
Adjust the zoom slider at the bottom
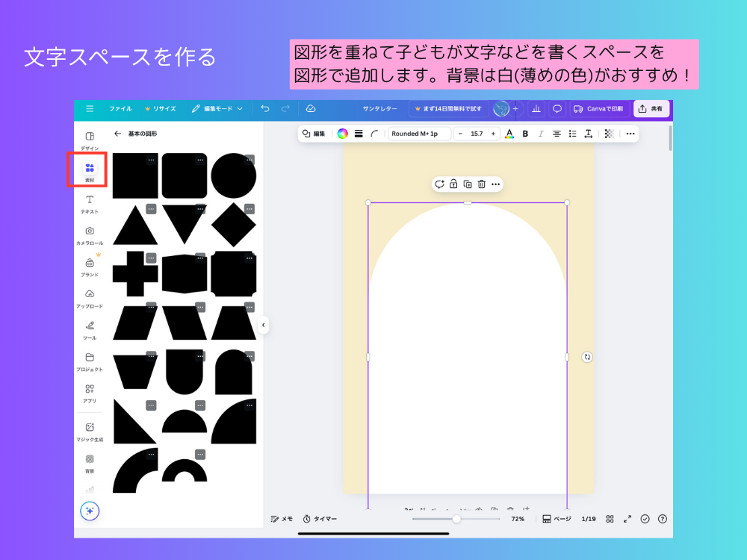(x=457, y=518)
